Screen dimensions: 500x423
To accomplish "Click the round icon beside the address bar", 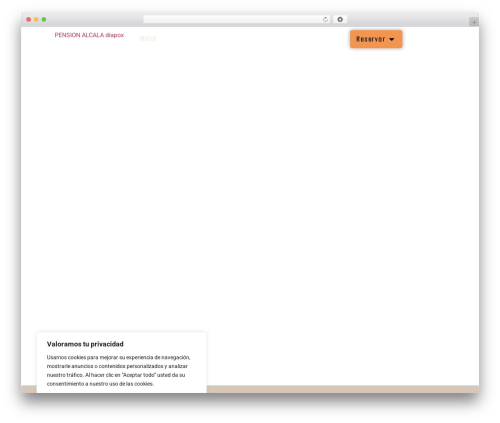I will point(340,19).
